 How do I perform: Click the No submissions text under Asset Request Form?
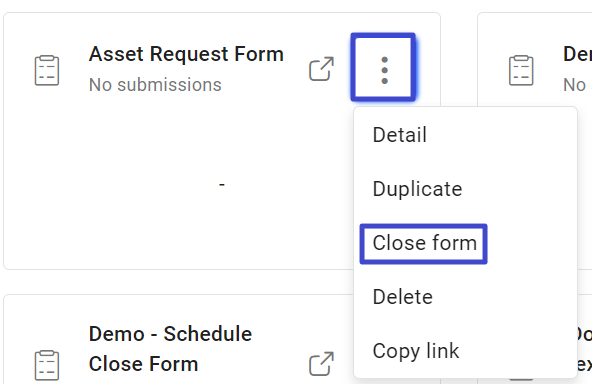tap(155, 85)
